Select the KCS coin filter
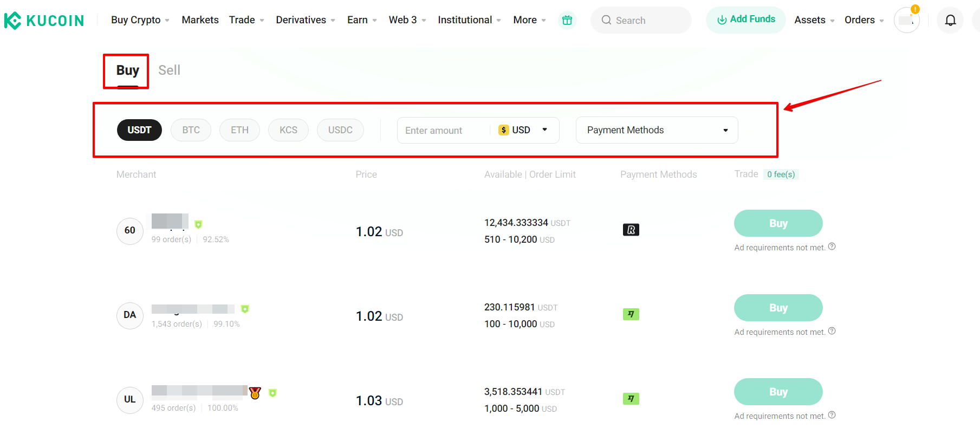 (288, 130)
